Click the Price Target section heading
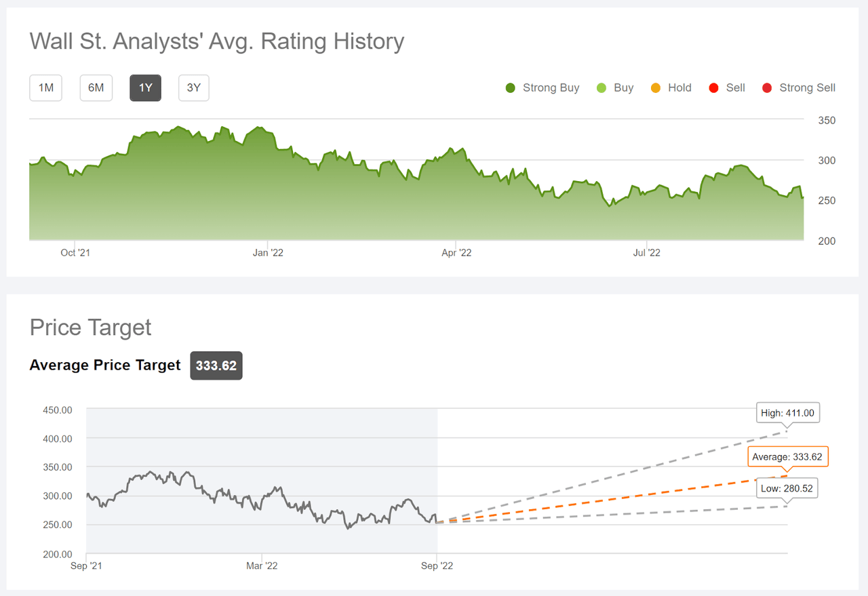This screenshot has width=868, height=596. coord(91,327)
